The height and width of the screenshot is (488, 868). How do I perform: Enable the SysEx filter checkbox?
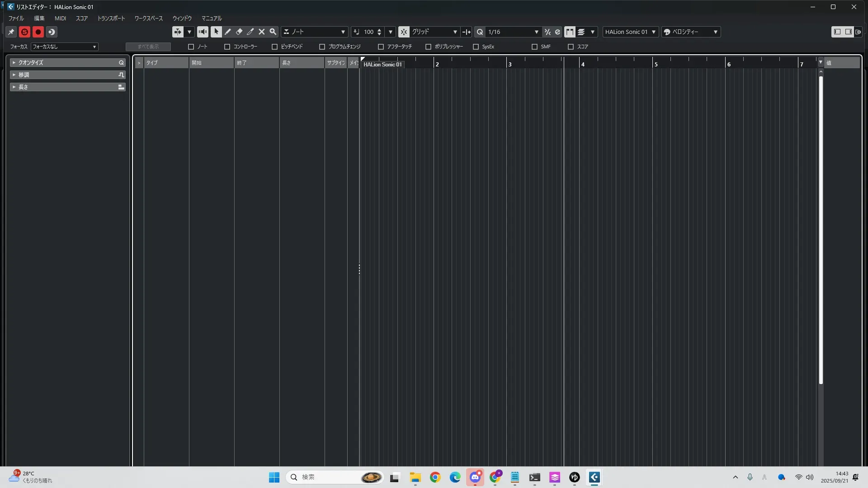pyautogui.click(x=476, y=47)
